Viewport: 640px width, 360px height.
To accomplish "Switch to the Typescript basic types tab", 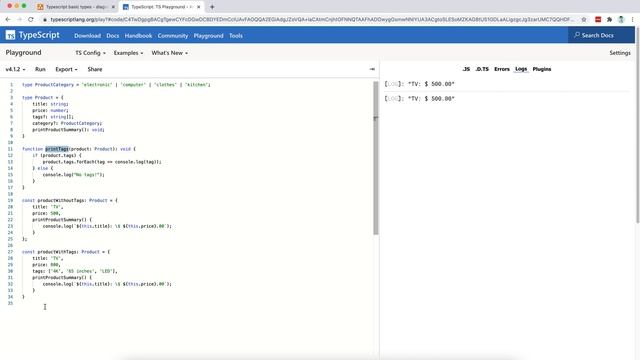I will coord(76,7).
